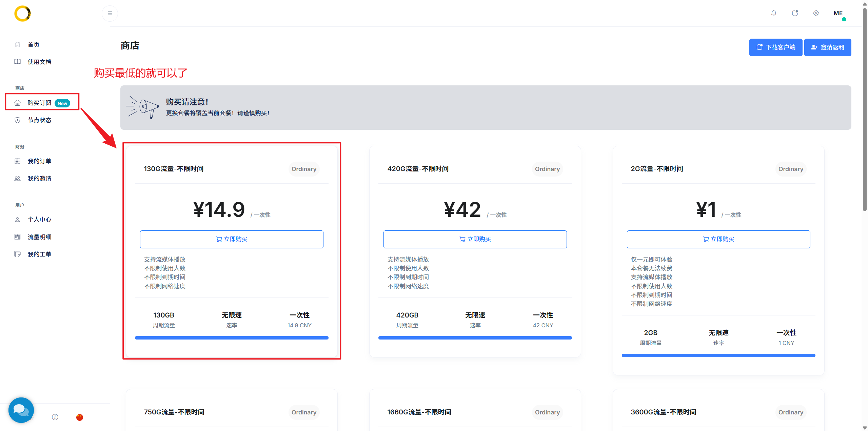
Task: Open the language selector China flag
Action: (80, 417)
